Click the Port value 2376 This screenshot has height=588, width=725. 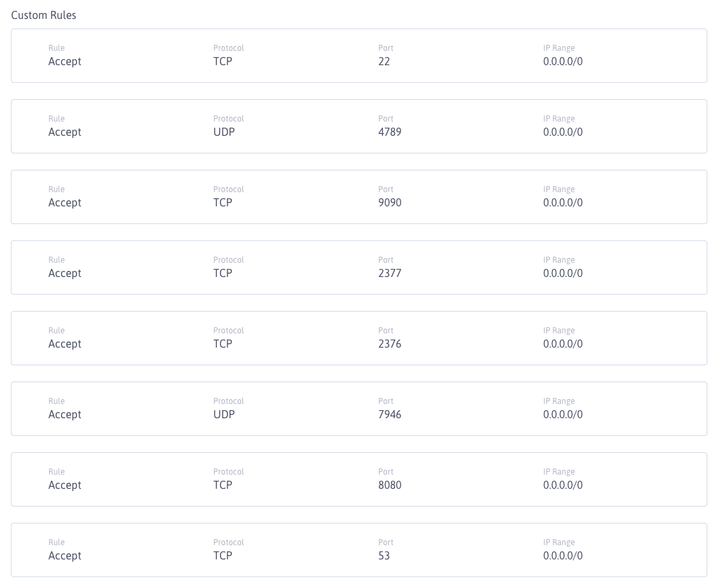click(x=390, y=344)
